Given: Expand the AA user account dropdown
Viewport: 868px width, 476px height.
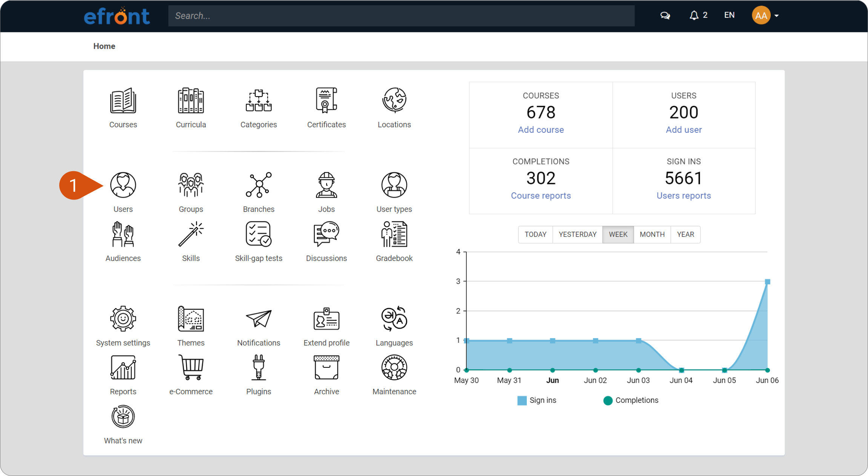Looking at the screenshot, I should point(765,15).
